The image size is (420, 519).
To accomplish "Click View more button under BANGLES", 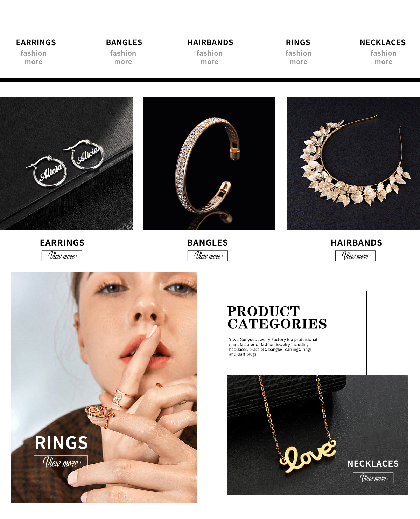I will click(x=208, y=256).
